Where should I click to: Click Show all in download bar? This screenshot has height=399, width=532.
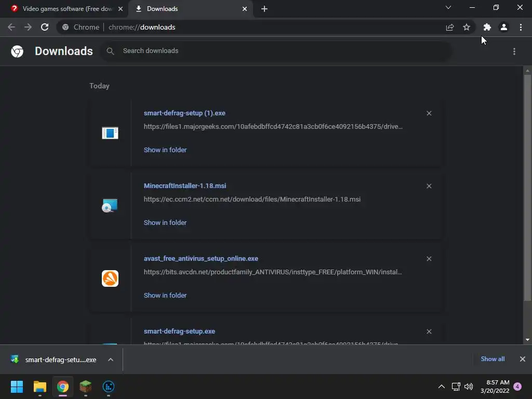493,359
